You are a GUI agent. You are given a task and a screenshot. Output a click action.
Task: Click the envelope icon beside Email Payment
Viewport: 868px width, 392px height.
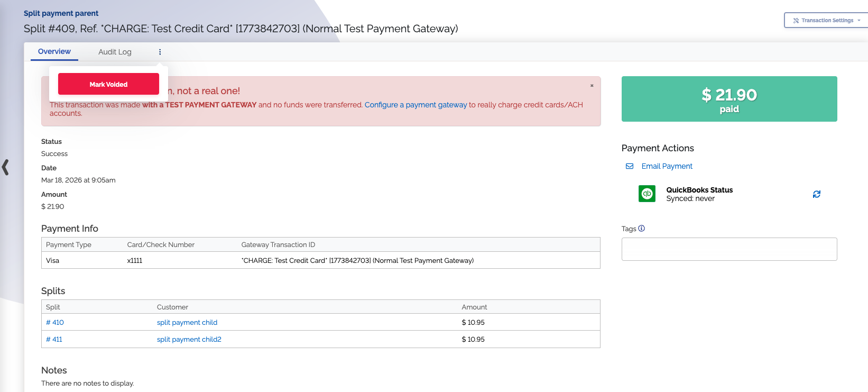[x=630, y=166]
